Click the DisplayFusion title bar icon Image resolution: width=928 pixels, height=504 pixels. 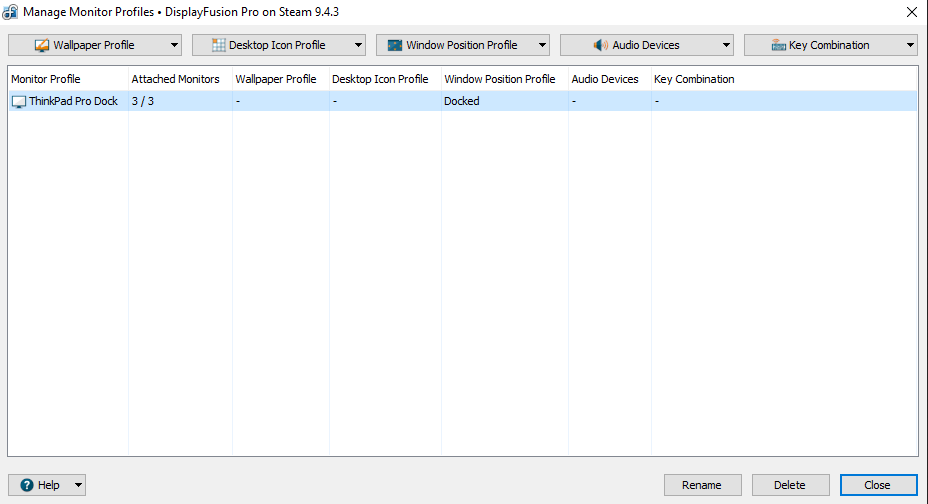11,12
